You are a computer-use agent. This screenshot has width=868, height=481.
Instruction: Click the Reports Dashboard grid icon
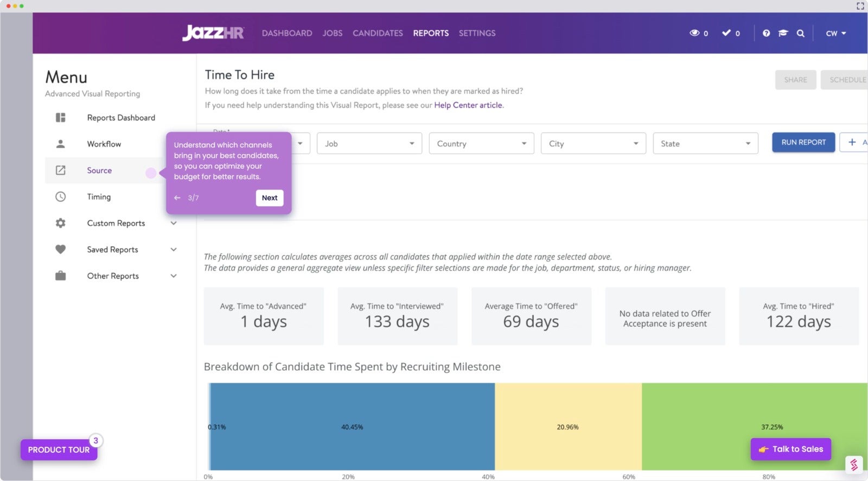(61, 117)
